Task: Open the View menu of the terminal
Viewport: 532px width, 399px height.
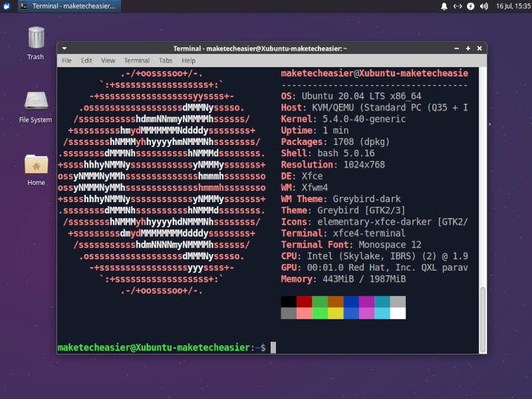Action: pos(108,60)
